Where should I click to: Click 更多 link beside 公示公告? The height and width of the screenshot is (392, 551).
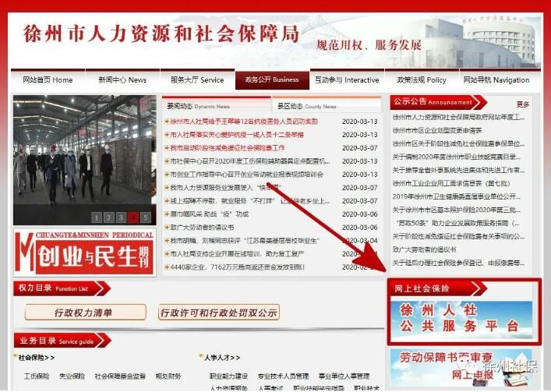pos(523,104)
